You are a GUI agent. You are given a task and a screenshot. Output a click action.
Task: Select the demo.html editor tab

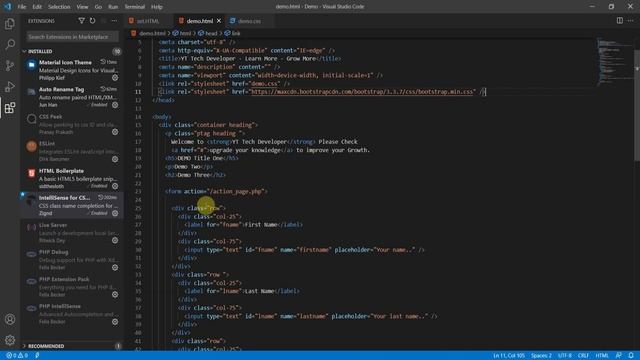[200, 21]
